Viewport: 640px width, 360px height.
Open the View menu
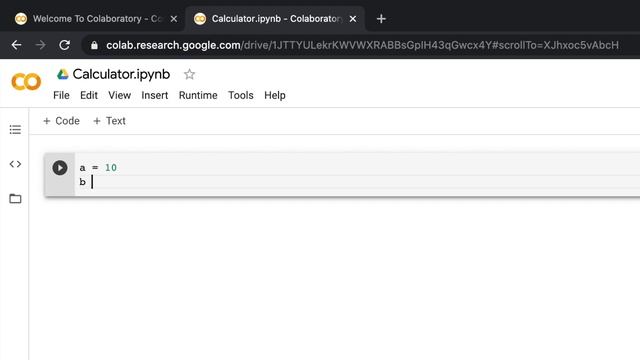pos(119,95)
